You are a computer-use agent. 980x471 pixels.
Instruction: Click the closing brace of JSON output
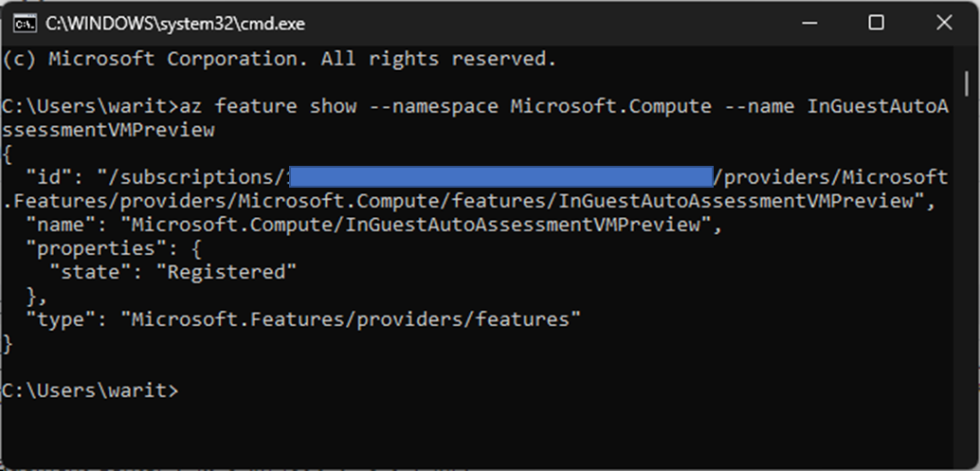point(8,344)
